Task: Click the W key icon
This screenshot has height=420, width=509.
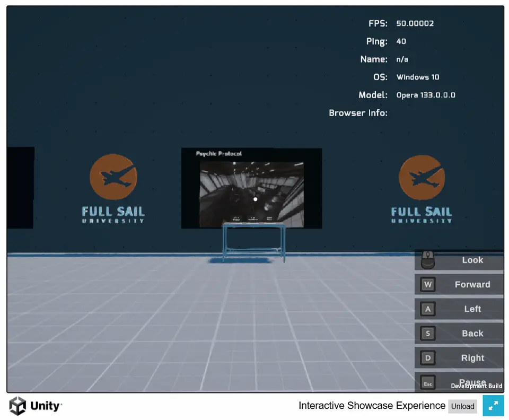Action: (x=428, y=285)
